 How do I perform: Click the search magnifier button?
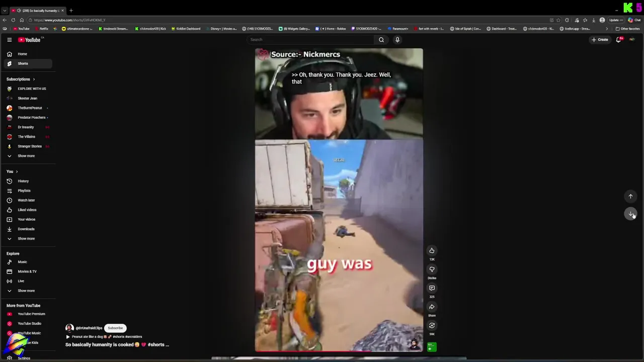point(381,40)
